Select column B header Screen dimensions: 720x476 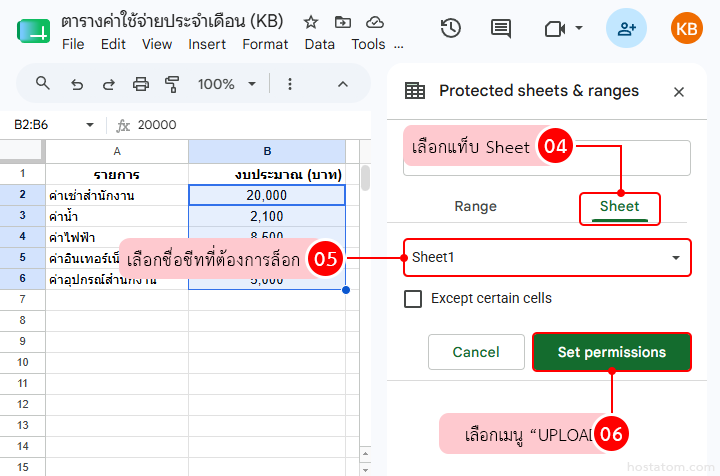[x=267, y=151]
